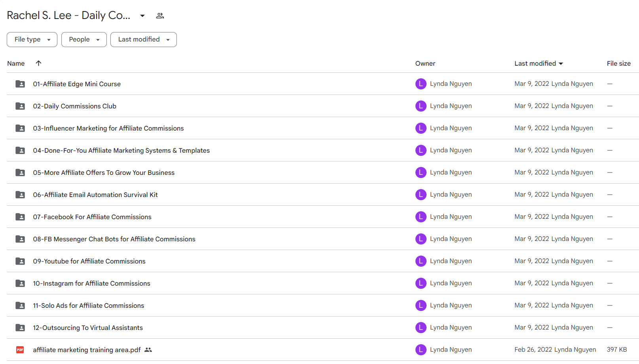Open 06-Affiliate Email Automation Survival Kit
Viewport: 639px width, 364px height.
(95, 195)
